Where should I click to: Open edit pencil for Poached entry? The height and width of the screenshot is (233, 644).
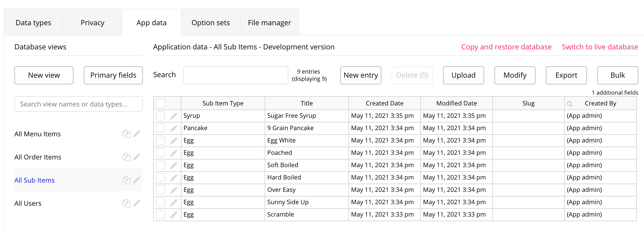pyautogui.click(x=174, y=153)
